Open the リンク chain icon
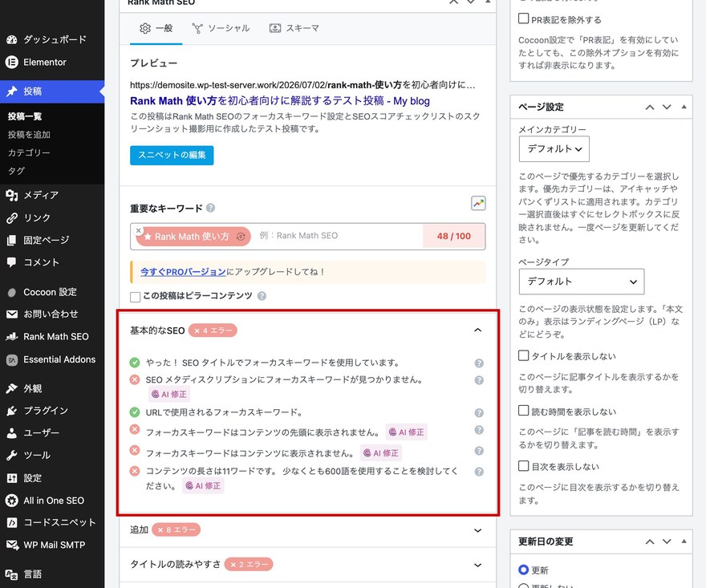The image size is (706, 588). click(x=12, y=218)
